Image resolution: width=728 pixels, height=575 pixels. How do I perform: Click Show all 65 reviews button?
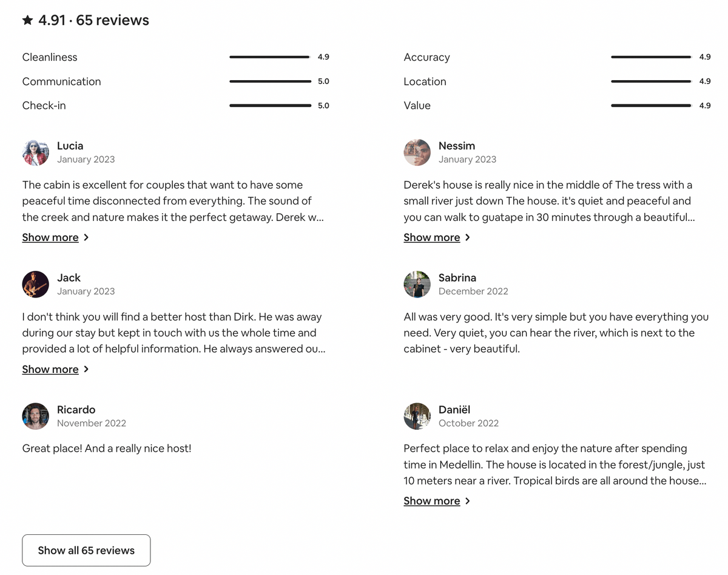pyautogui.click(x=86, y=550)
